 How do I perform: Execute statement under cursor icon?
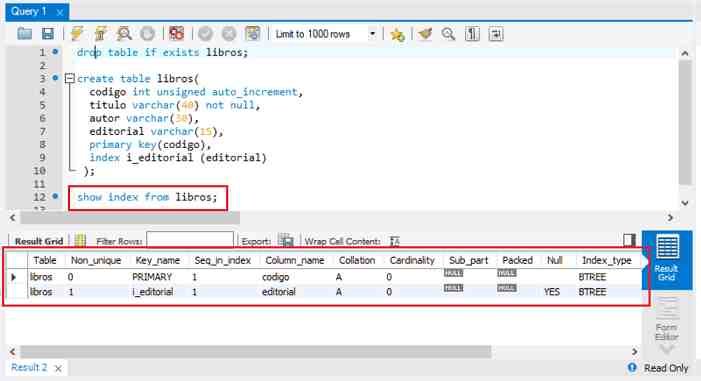[x=101, y=34]
